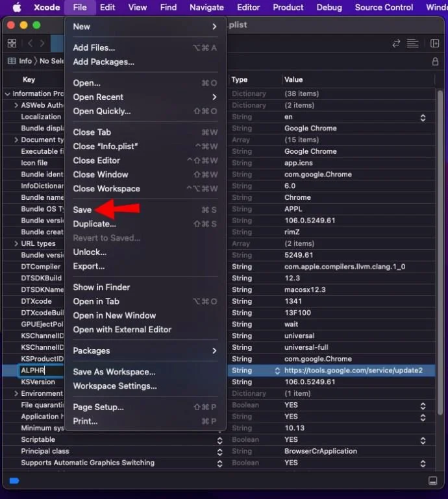The image size is (448, 499).
Task: Choose Add Files… menu item
Action: tap(145, 48)
